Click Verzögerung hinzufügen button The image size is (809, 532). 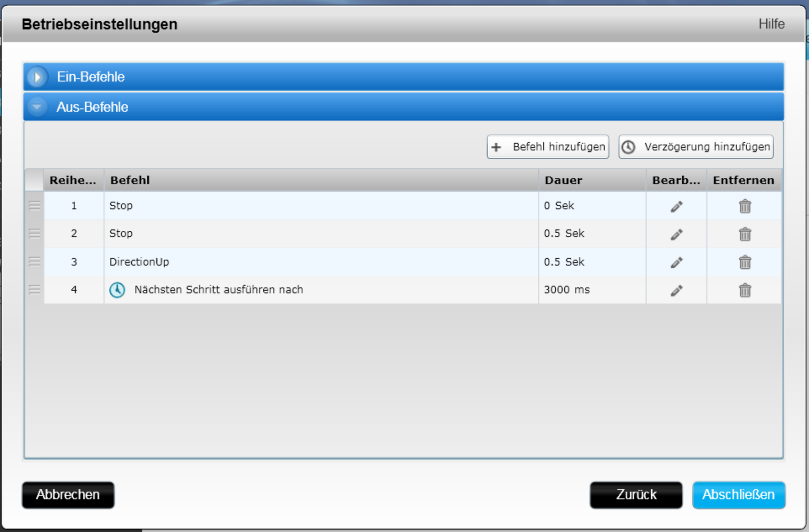(x=696, y=147)
